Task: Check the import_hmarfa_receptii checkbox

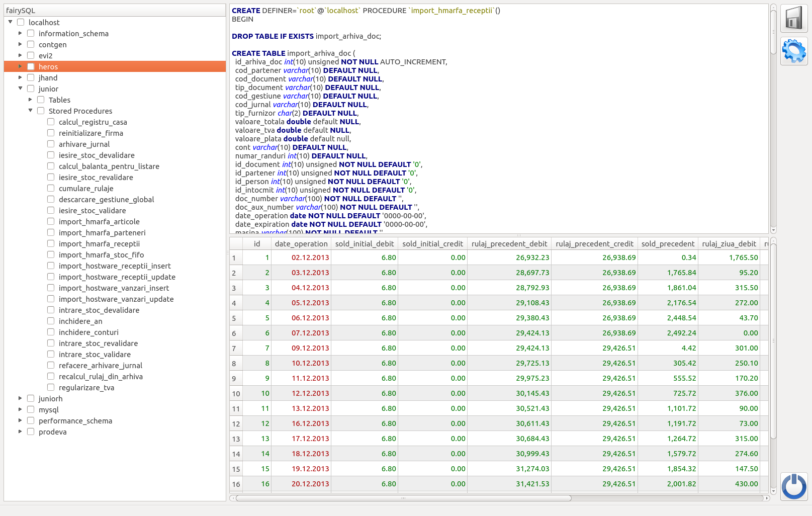Action: coord(51,243)
